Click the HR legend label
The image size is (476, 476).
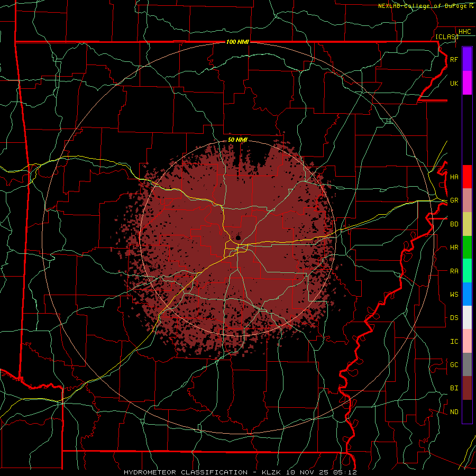pyautogui.click(x=454, y=248)
